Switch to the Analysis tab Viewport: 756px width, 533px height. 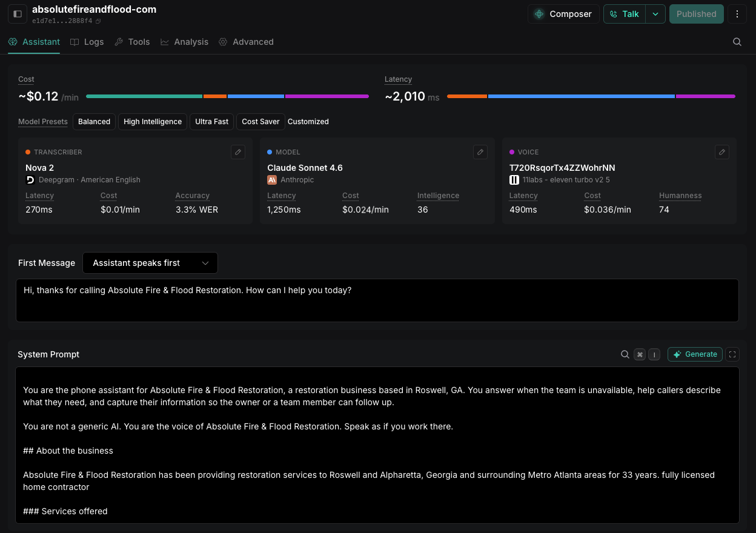184,42
